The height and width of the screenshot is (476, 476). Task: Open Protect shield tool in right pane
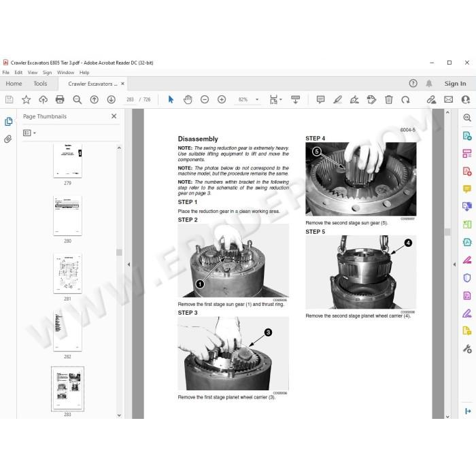[x=467, y=277]
